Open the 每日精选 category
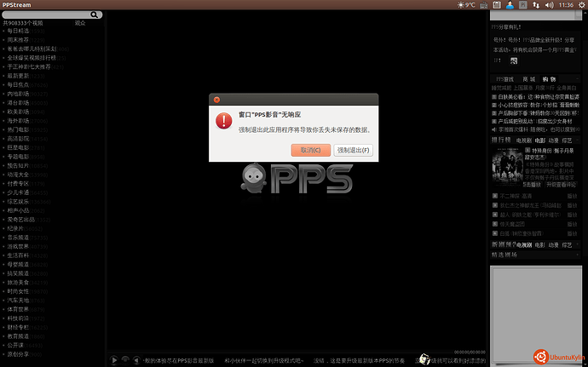Viewport: 588px width, 367px height. [x=18, y=31]
